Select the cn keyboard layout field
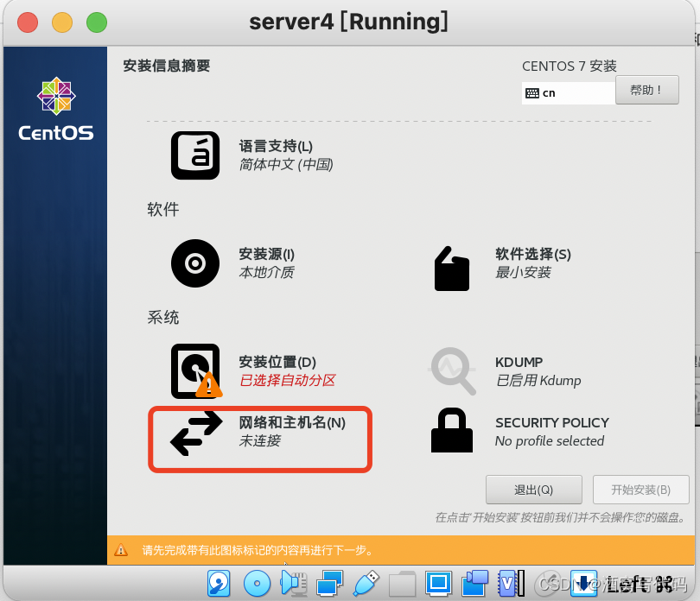700x601 pixels. [x=569, y=93]
